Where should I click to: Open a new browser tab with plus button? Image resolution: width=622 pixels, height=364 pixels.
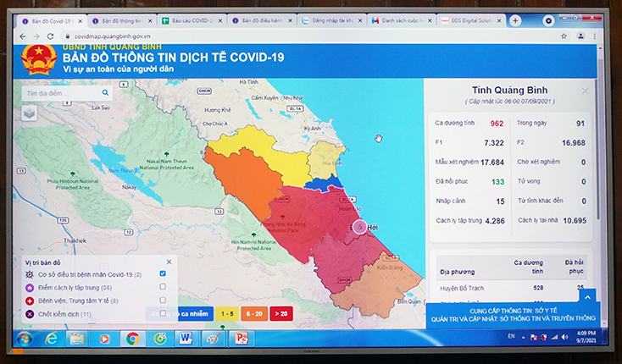[x=515, y=20]
